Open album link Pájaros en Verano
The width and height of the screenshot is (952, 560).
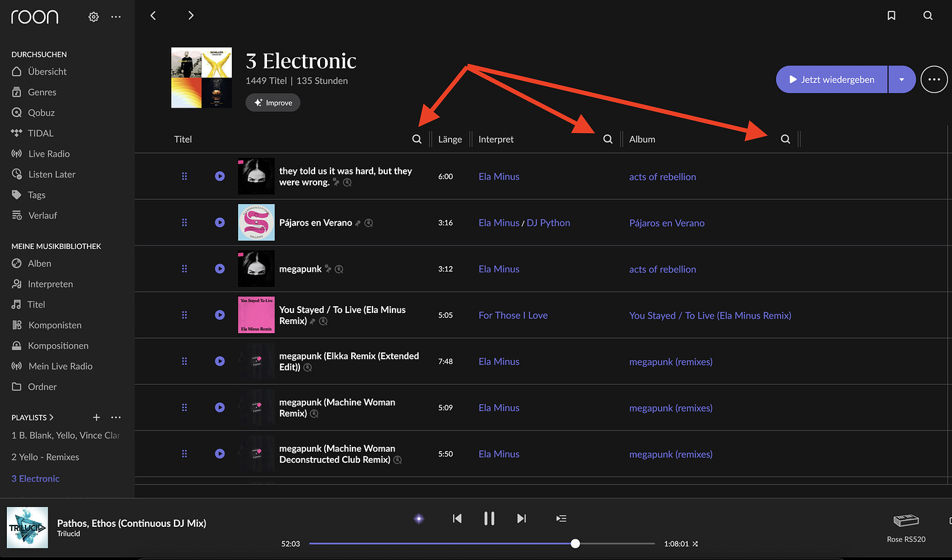tap(667, 223)
